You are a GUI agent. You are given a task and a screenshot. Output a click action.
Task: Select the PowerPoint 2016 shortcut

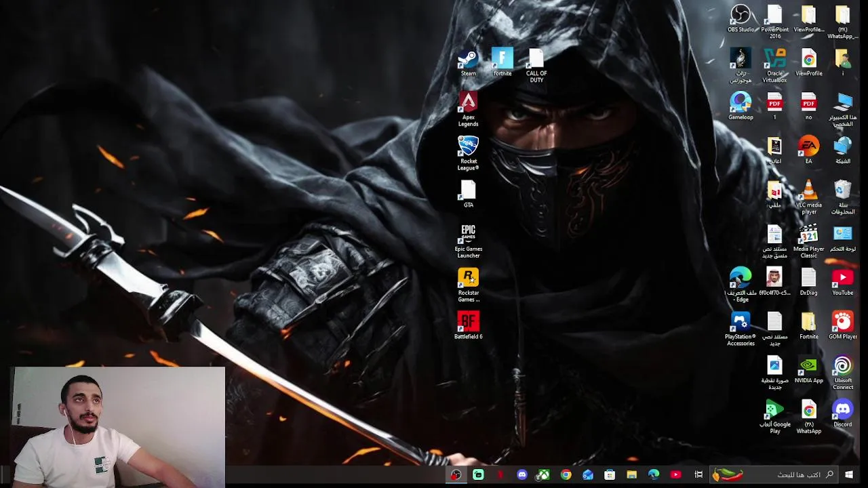click(774, 22)
